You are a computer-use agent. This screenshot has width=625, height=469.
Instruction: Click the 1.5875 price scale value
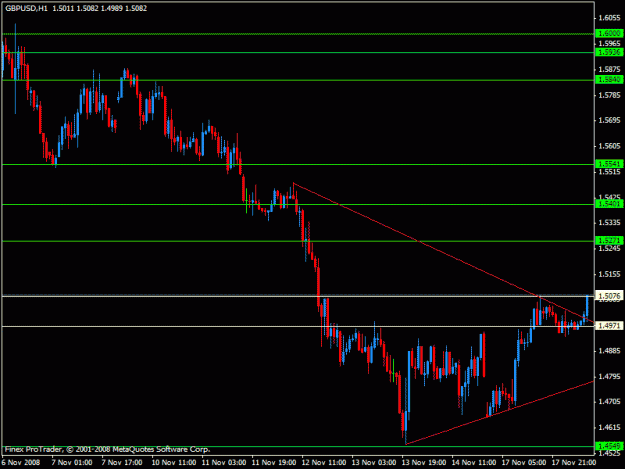point(609,69)
